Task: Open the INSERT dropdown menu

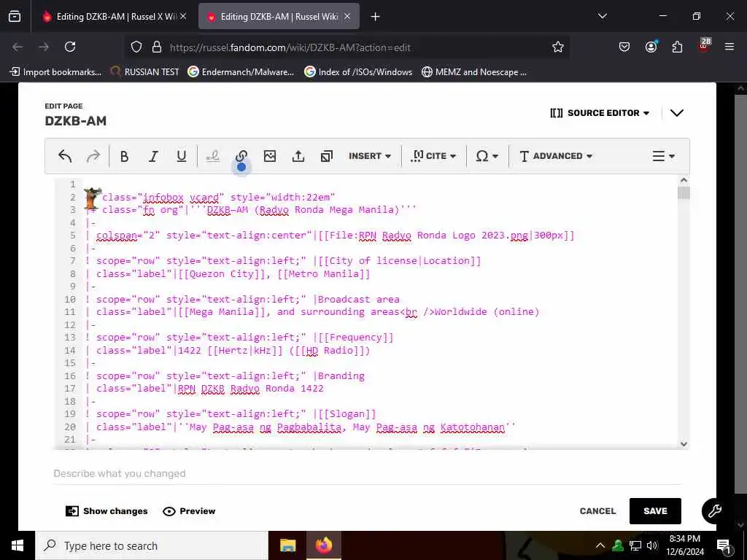Action: (x=370, y=156)
